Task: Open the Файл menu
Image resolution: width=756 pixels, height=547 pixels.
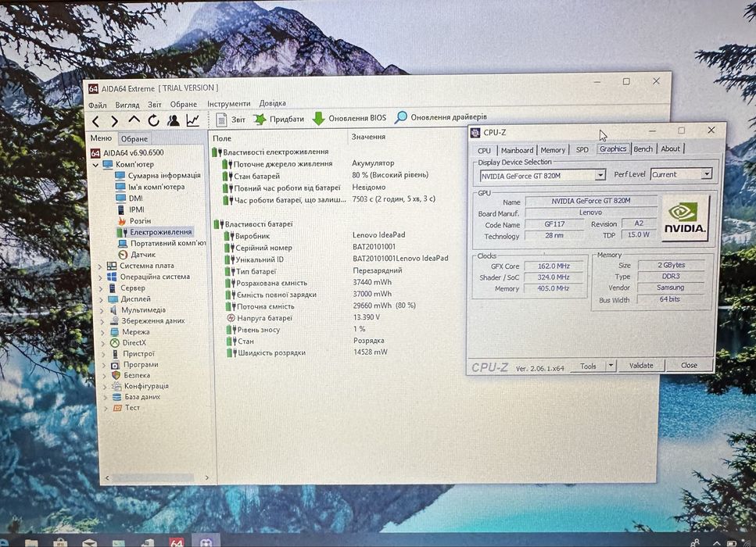Action: coord(98,105)
